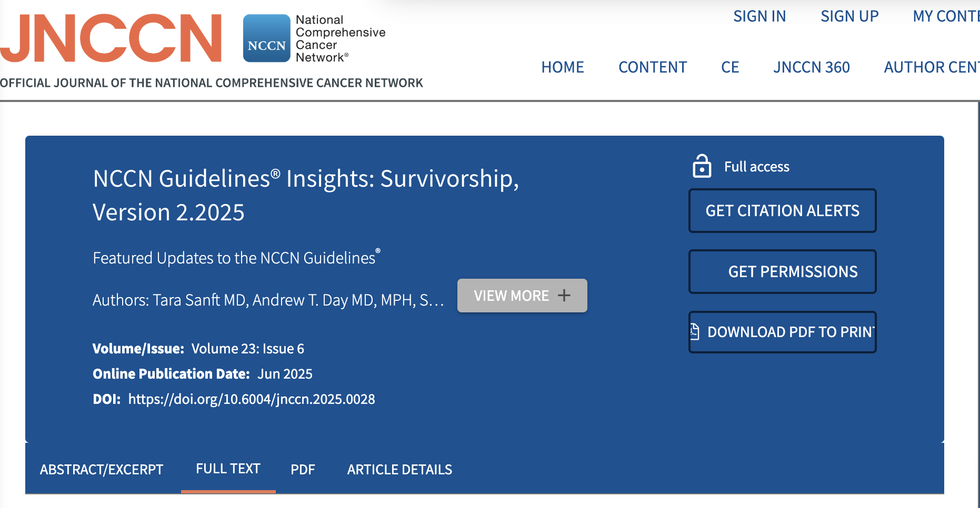
Task: Switch to the Article Details tab
Action: (399, 469)
